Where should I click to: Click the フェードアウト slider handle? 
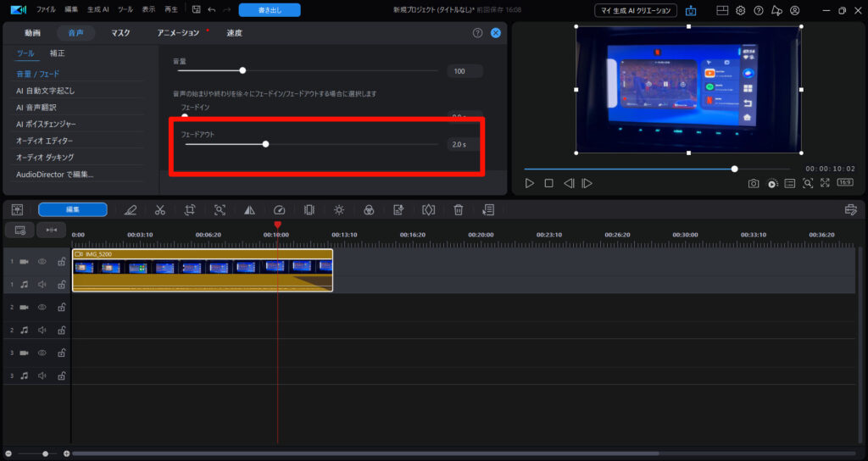[265, 144]
